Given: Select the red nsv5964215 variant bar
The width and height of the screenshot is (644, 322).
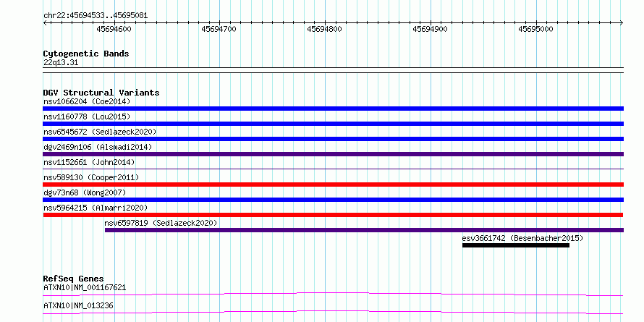Looking at the screenshot, I should click(x=333, y=215).
